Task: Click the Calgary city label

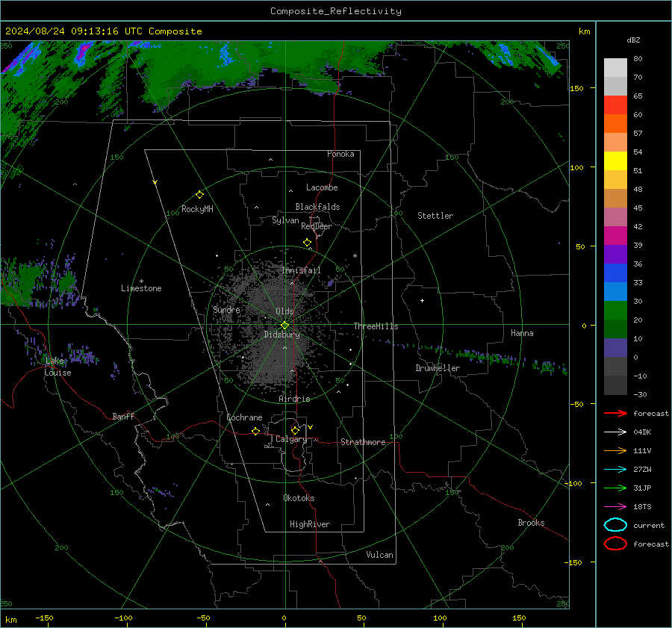Action: point(291,439)
